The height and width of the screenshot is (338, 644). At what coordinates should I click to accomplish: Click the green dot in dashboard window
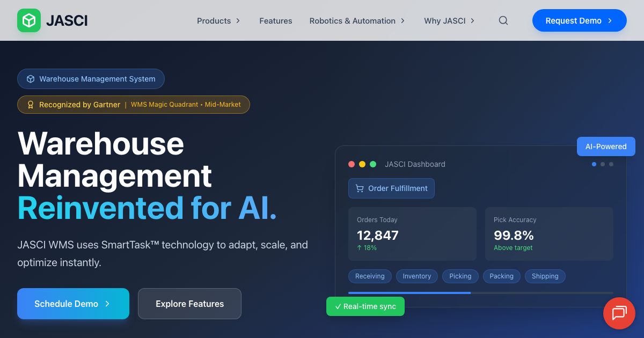tap(373, 164)
